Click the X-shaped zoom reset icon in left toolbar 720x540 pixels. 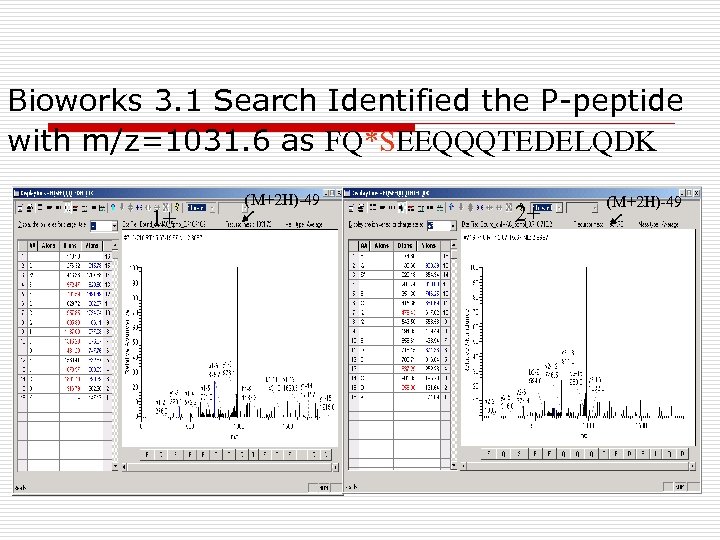coord(165,208)
